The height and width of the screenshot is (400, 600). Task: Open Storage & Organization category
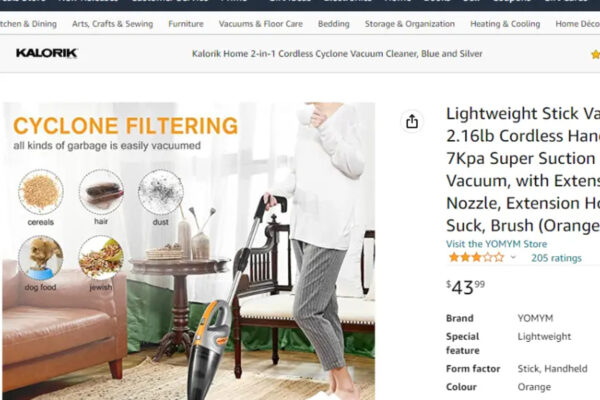coord(410,24)
